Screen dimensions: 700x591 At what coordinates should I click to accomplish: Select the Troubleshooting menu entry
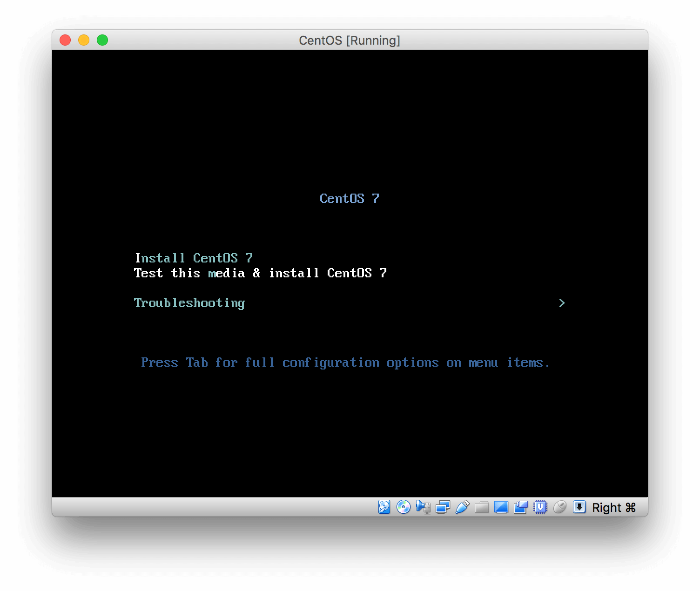pyautogui.click(x=189, y=303)
